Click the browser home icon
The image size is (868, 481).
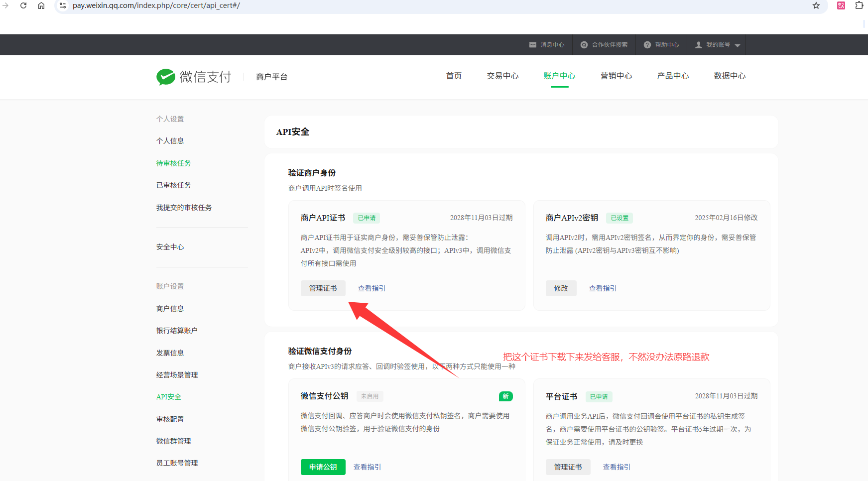pos(41,5)
